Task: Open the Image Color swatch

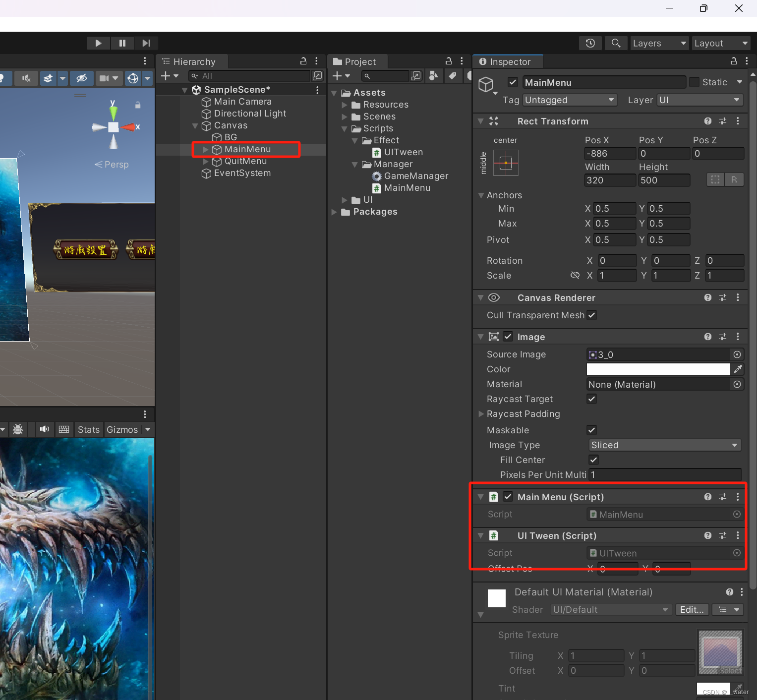Action: (x=658, y=369)
